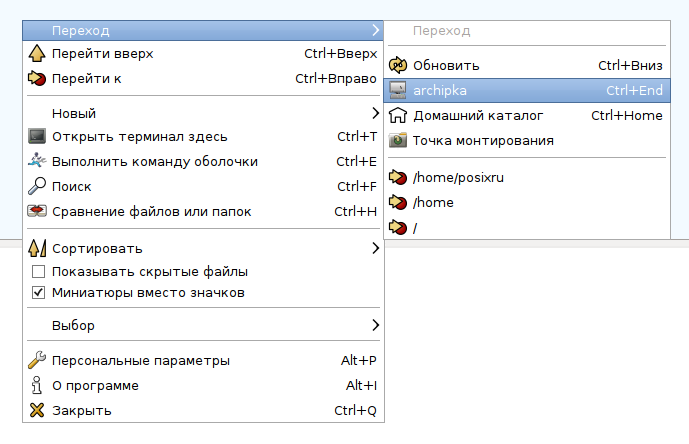The width and height of the screenshot is (689, 444).
Task: Click the computer icon beside archipka
Action: (398, 90)
